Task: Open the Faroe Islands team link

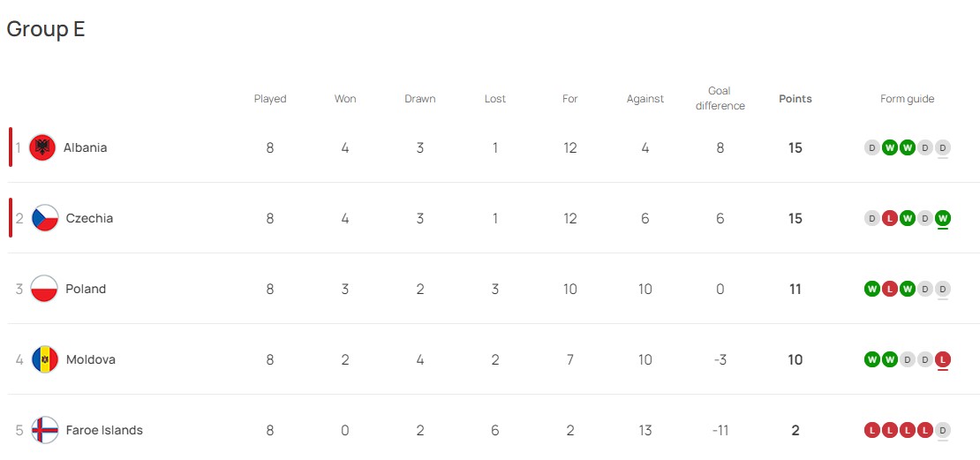Action: (x=104, y=430)
